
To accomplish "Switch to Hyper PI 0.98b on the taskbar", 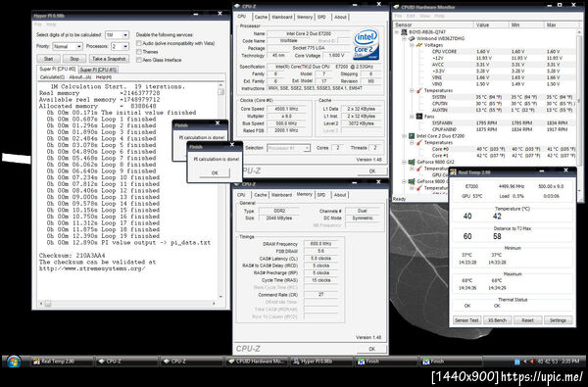I will coord(321,362).
